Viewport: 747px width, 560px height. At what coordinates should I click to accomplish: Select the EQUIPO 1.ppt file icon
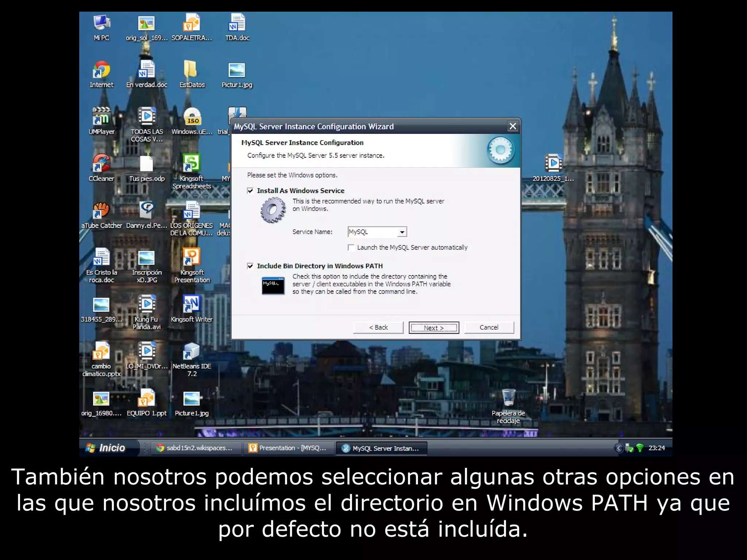pos(147,403)
